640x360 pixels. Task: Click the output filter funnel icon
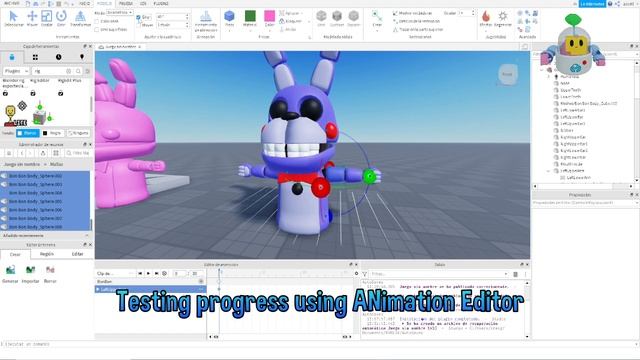tap(364, 274)
